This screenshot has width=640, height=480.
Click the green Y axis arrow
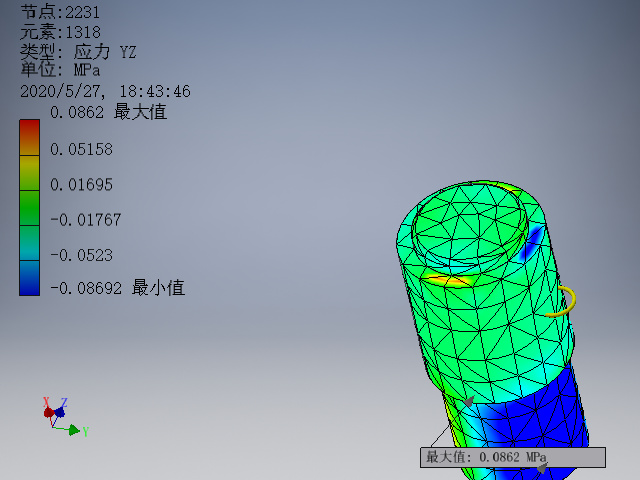tap(74, 430)
